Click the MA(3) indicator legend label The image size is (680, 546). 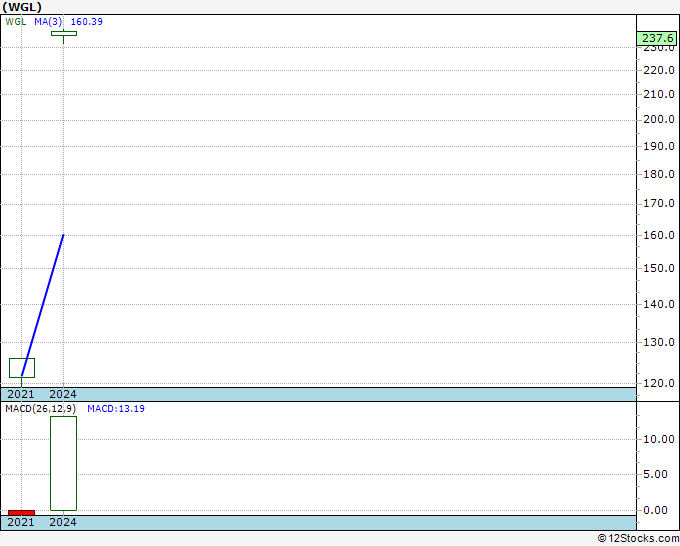[48, 22]
